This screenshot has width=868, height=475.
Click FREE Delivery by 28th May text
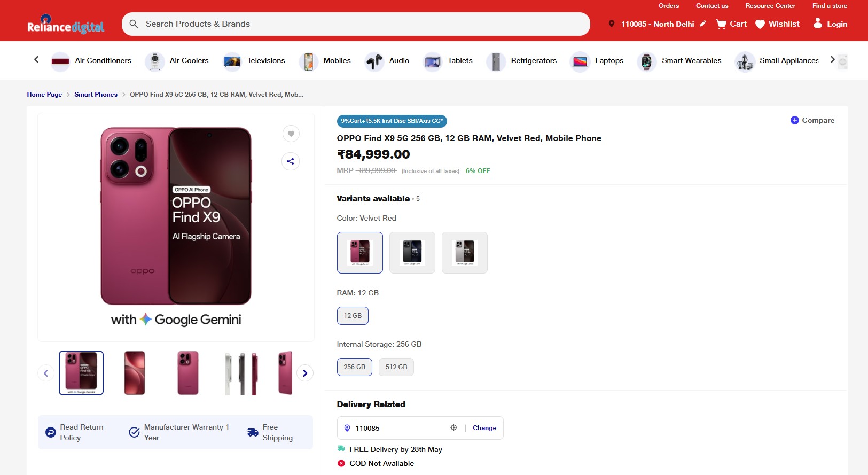pyautogui.click(x=396, y=449)
